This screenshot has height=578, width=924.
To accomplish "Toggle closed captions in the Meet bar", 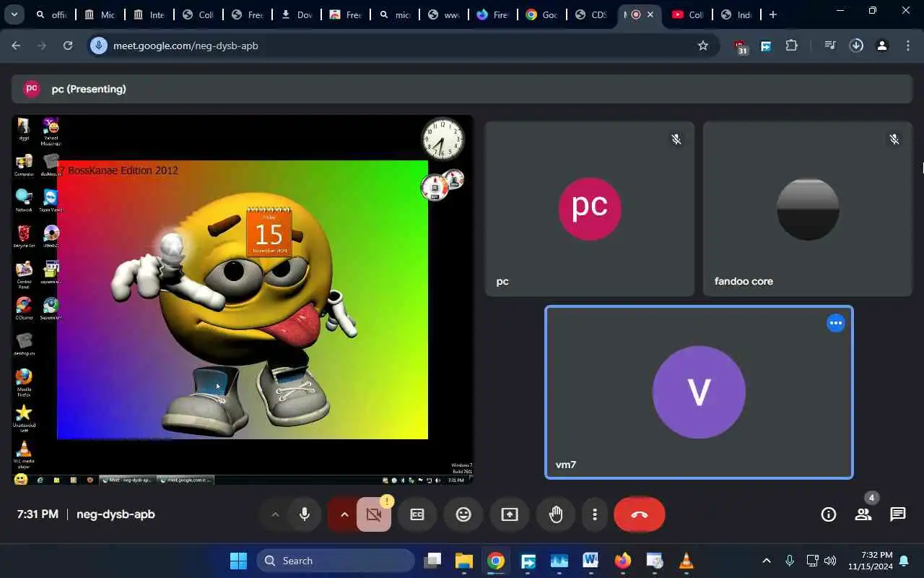I will point(417,514).
